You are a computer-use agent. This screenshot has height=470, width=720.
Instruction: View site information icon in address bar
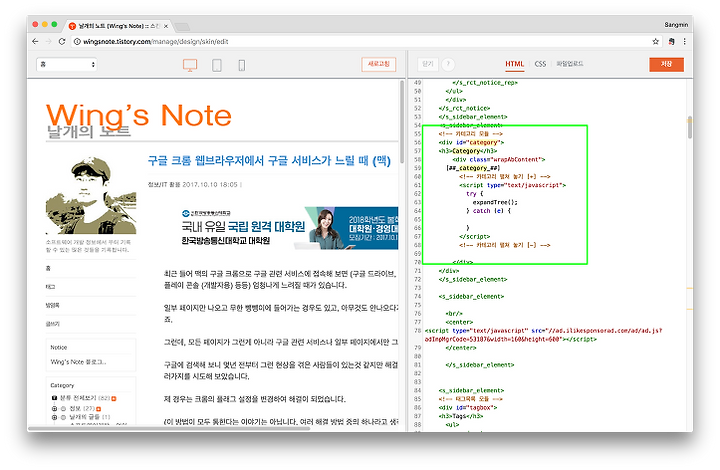(x=77, y=41)
